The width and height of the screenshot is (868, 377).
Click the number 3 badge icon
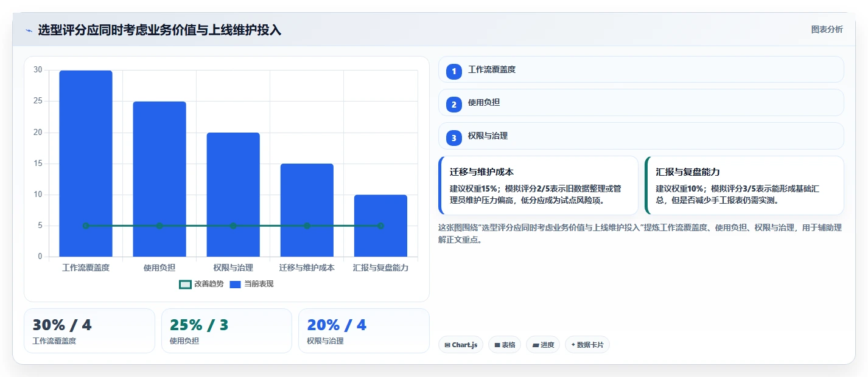click(x=453, y=138)
